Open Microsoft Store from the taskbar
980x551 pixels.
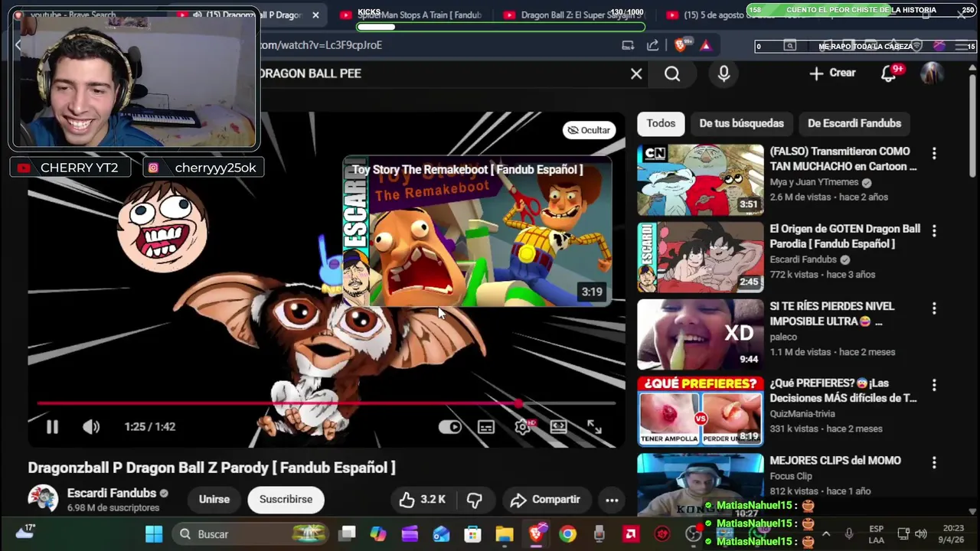click(x=472, y=534)
